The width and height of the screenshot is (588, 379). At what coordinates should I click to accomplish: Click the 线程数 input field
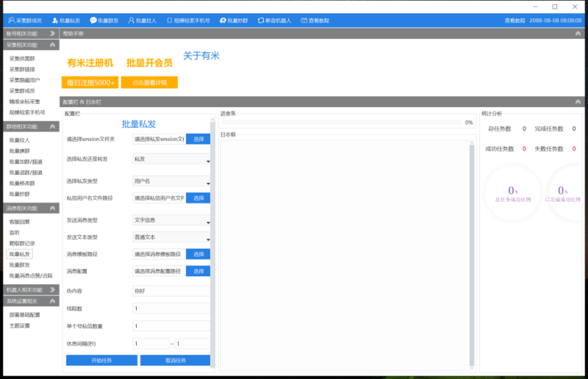[171, 308]
